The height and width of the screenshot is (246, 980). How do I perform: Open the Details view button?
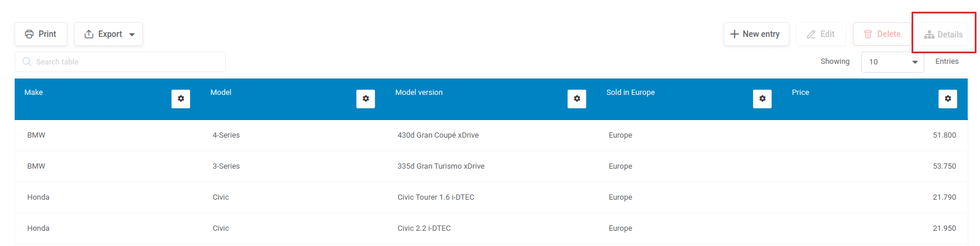(943, 35)
